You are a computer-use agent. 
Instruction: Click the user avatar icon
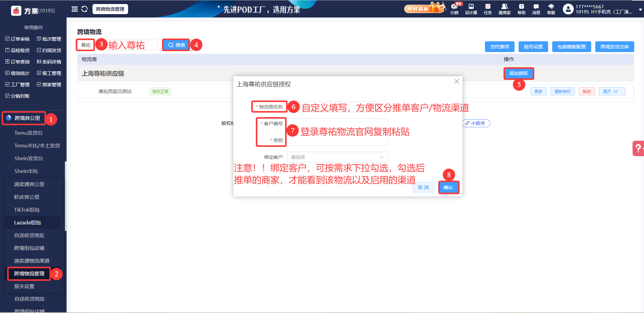568,9
